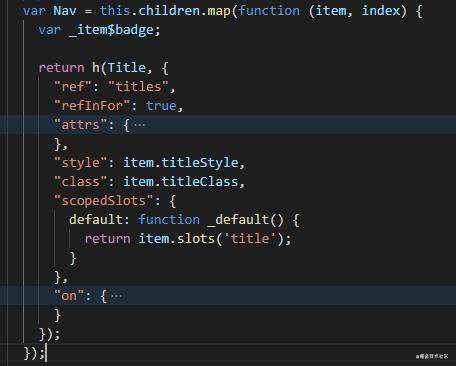Click the "style" property key
Screen dimensions: 456x366
tap(80, 163)
